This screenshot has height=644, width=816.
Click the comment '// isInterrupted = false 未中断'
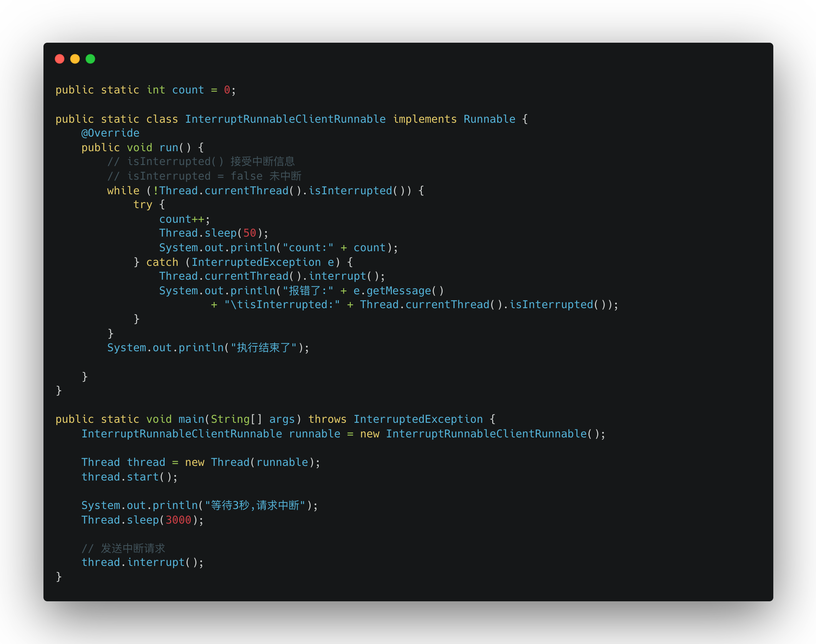pyautogui.click(x=204, y=176)
